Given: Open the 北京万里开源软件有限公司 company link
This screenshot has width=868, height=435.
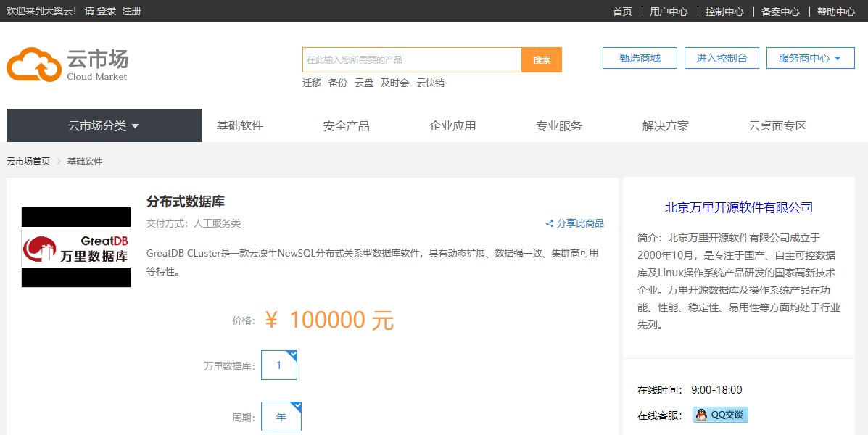Looking at the screenshot, I should point(738,207).
